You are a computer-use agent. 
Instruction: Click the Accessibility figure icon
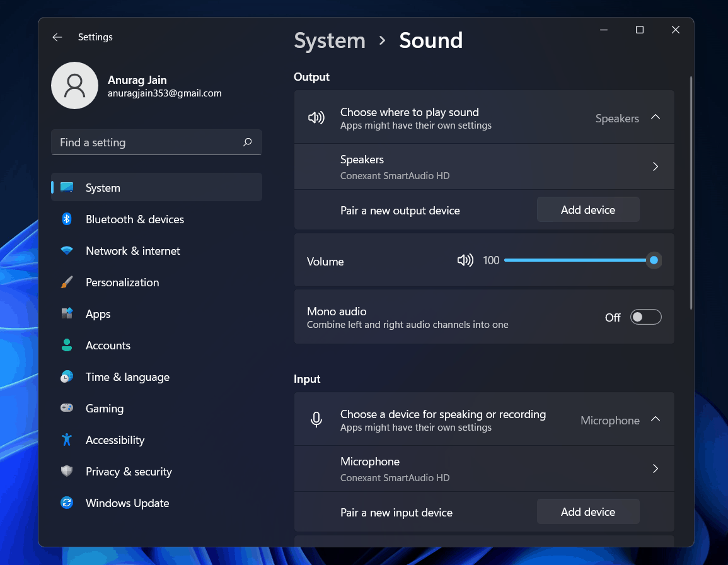point(67,440)
